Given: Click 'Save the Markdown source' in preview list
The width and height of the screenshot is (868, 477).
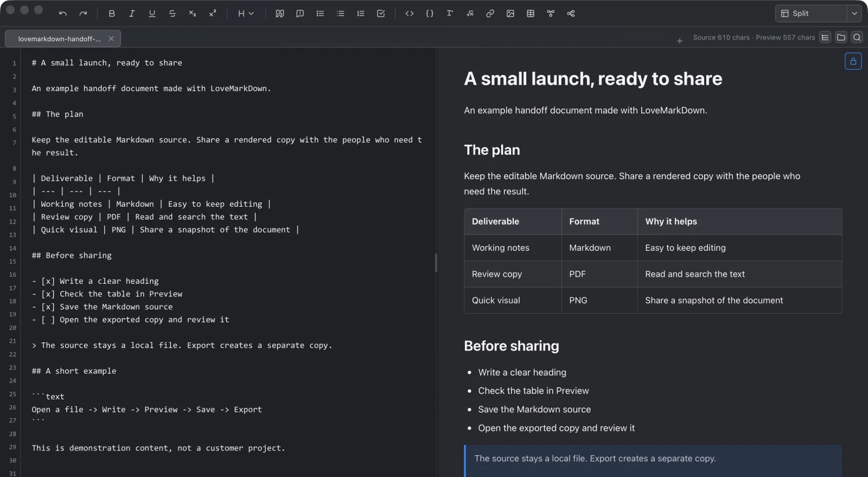Looking at the screenshot, I should point(534,409).
